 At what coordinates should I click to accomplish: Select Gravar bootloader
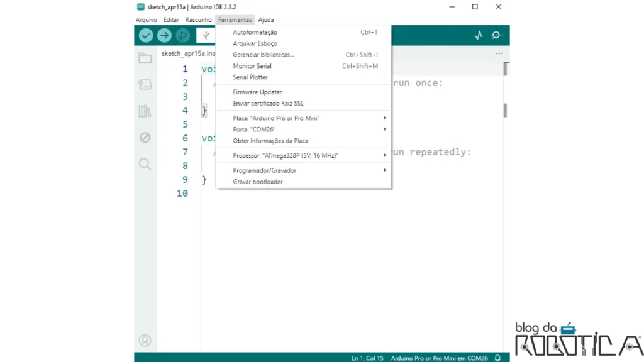[304, 182]
